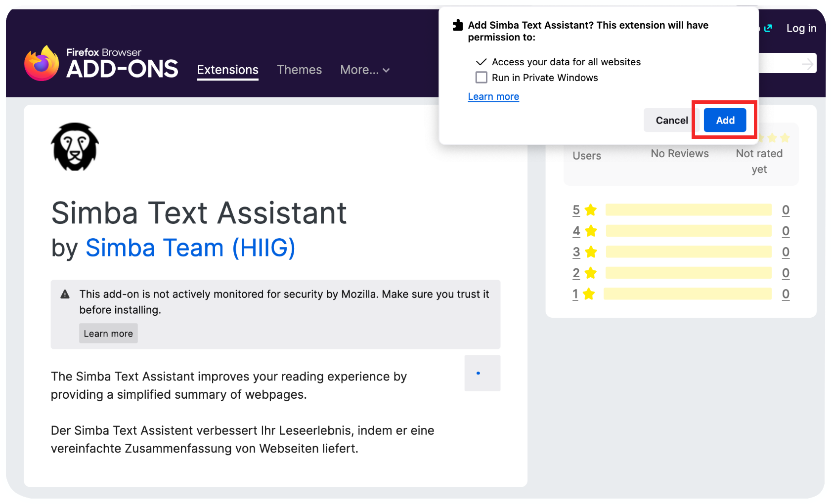
Task: Click the warning triangle icon in notice
Action: click(65, 294)
